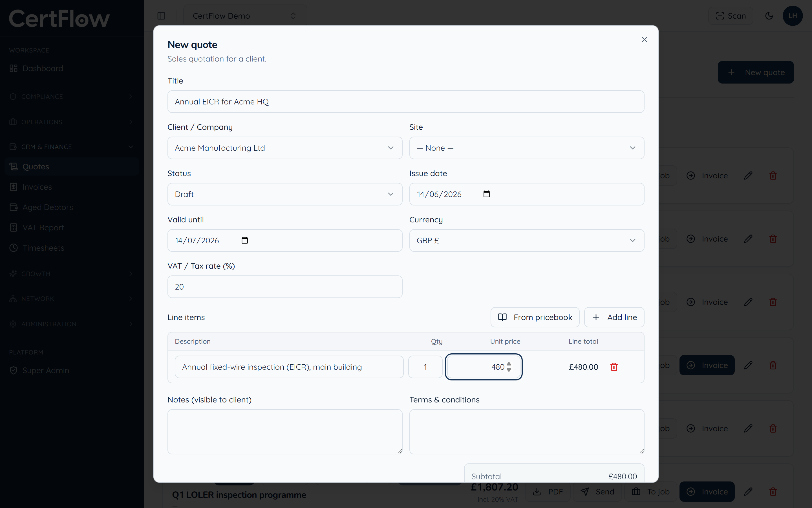Click the book icon in From pricebook button

point(502,317)
